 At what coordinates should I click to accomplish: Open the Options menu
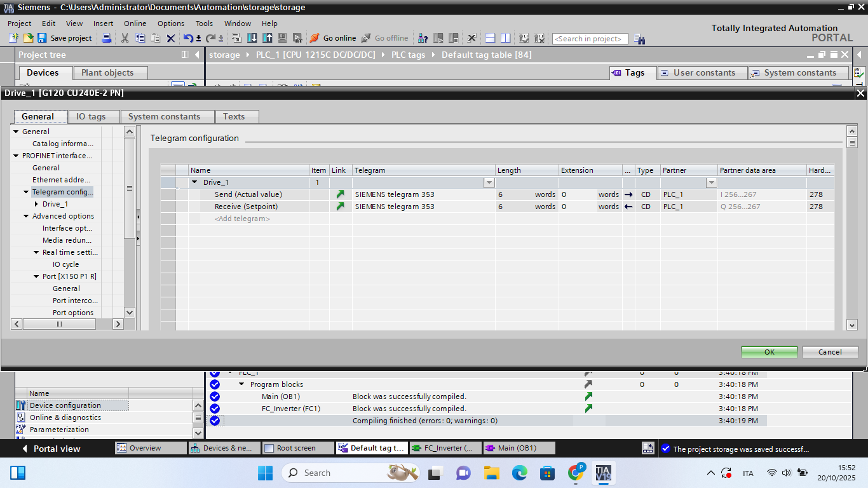170,24
